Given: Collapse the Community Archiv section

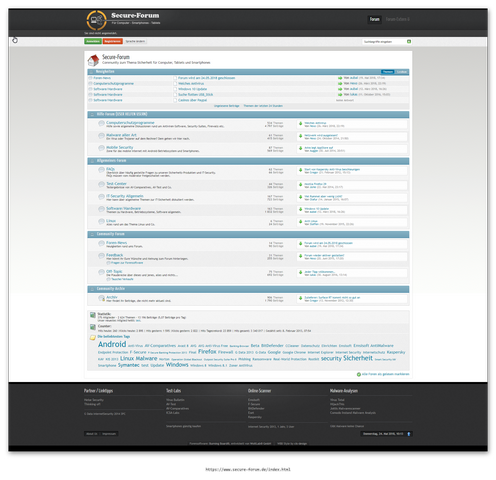Looking at the screenshot, I should pos(92,289).
